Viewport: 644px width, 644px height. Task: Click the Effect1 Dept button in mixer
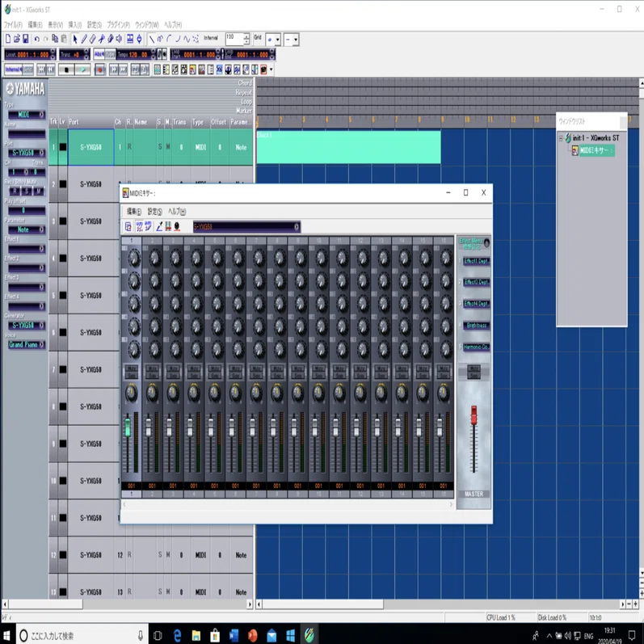(477, 261)
